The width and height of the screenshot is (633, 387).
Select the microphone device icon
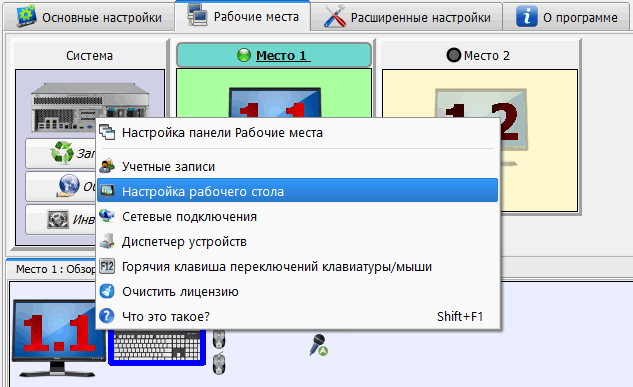tap(319, 345)
